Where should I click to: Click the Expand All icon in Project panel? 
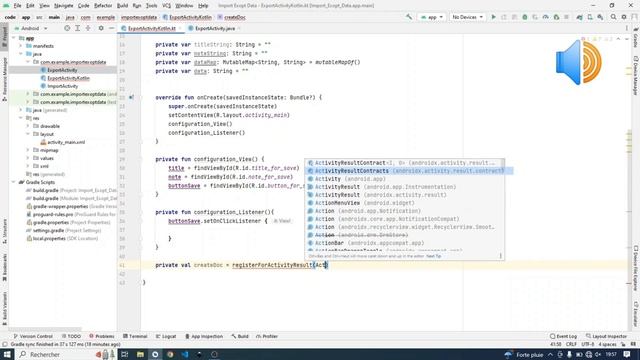click(77, 28)
